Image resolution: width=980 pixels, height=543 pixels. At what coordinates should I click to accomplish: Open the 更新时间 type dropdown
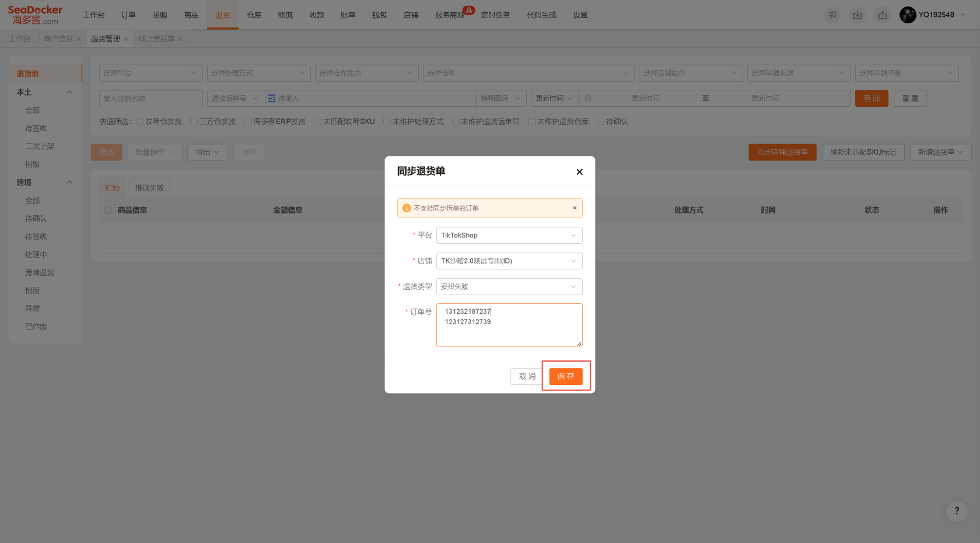(x=554, y=98)
